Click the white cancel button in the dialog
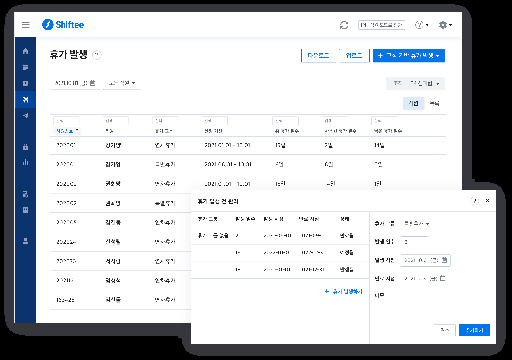The image size is (512, 360). point(445,330)
